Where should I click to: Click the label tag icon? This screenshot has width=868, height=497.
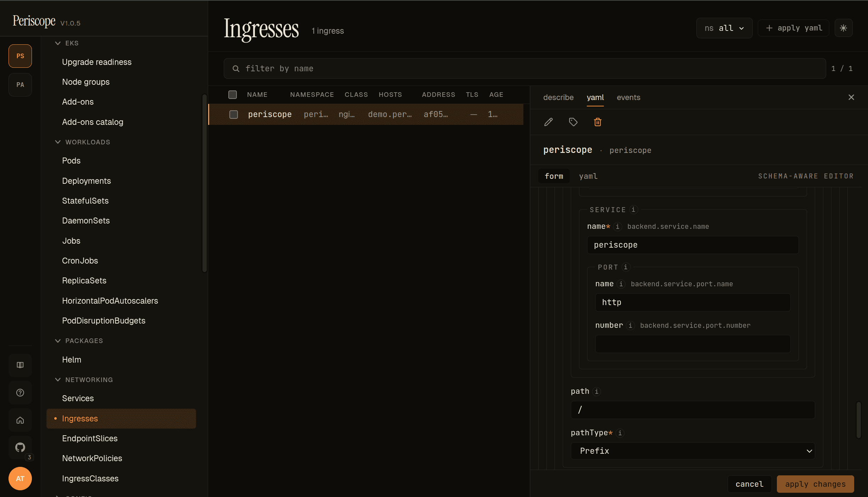coord(573,122)
